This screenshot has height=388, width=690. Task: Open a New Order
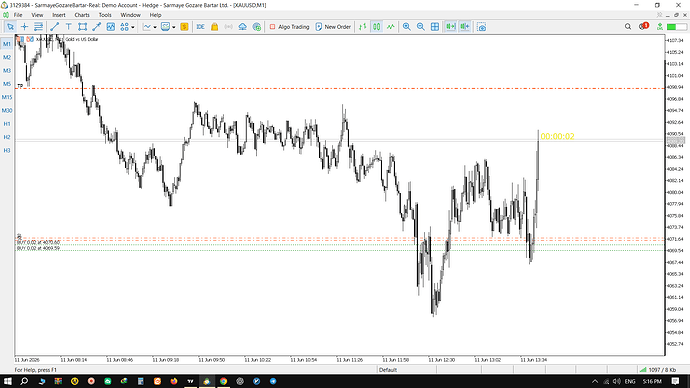[x=333, y=27]
